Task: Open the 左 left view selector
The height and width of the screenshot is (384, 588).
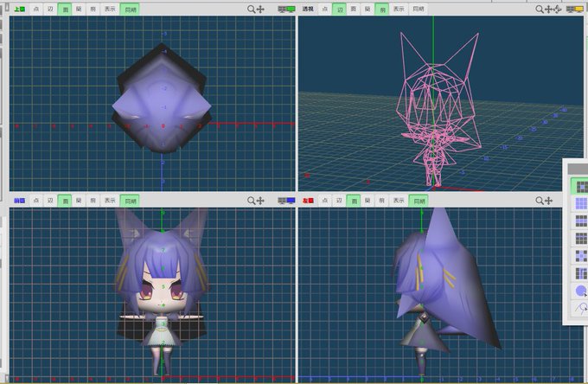Action: click(x=308, y=201)
